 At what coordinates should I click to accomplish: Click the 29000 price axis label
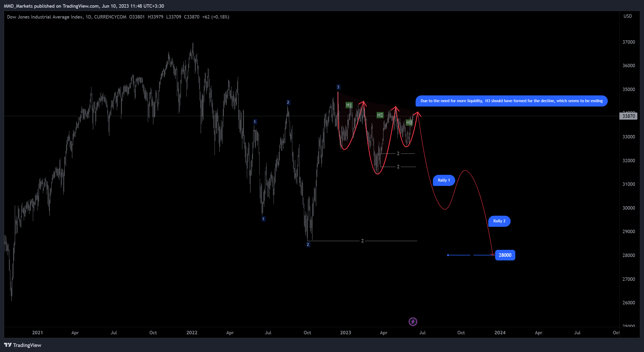[629, 232]
